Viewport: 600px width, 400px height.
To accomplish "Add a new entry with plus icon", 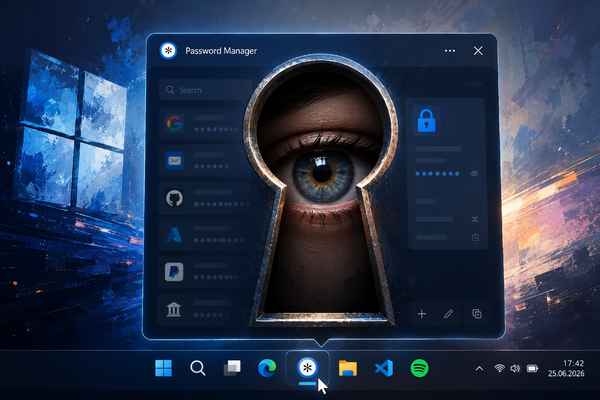I will (x=422, y=314).
